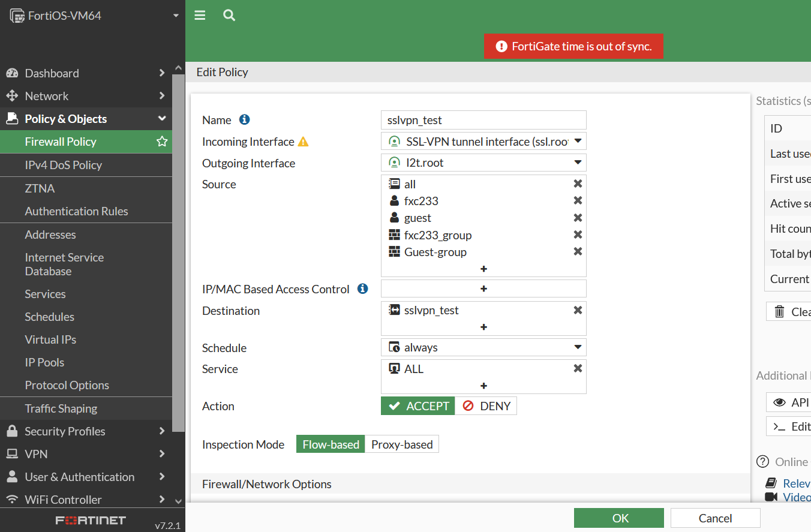Collapse the Policy & Objects menu

point(161,119)
